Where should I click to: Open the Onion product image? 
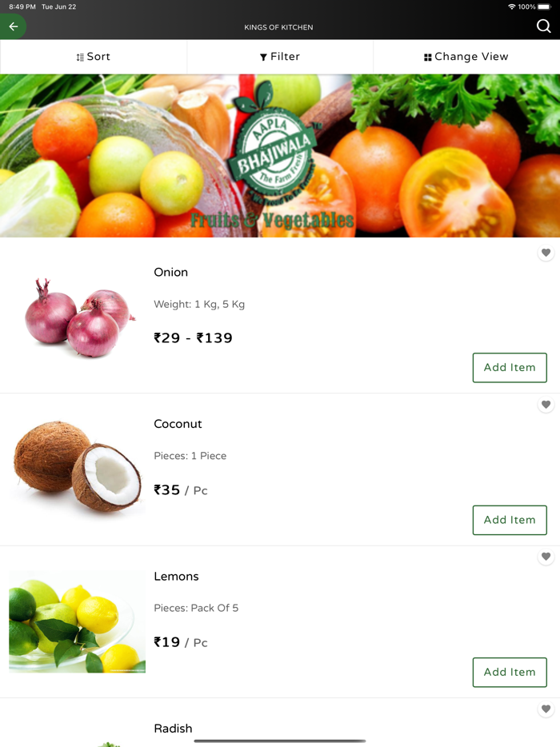pos(78,317)
